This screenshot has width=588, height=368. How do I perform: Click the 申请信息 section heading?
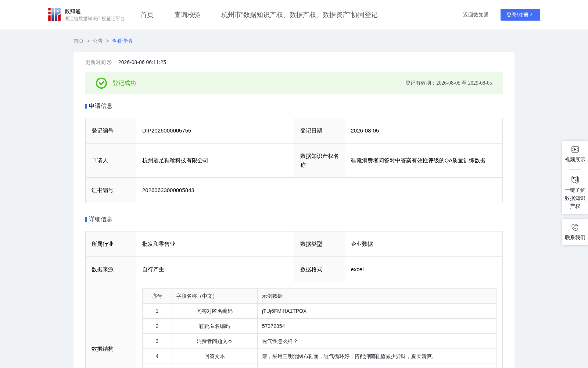click(101, 106)
